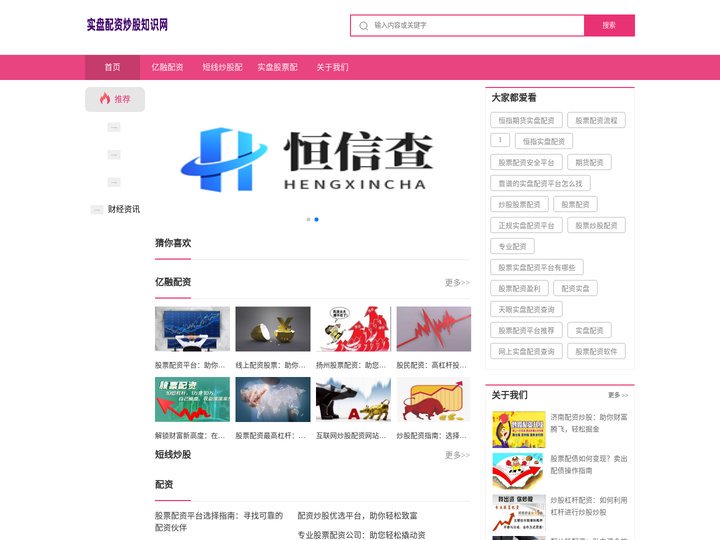Open the 解锁财富新高度 green thumbnail

(x=192, y=399)
